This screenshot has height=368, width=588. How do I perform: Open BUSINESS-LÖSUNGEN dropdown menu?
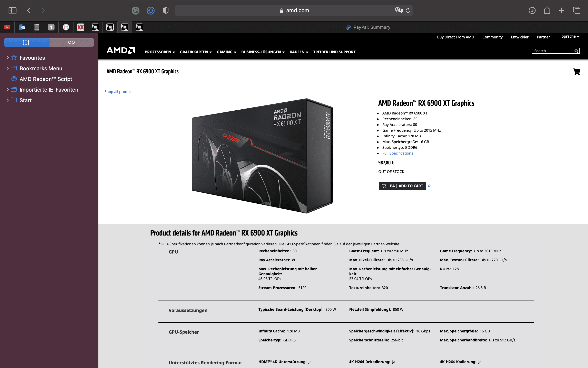(263, 52)
